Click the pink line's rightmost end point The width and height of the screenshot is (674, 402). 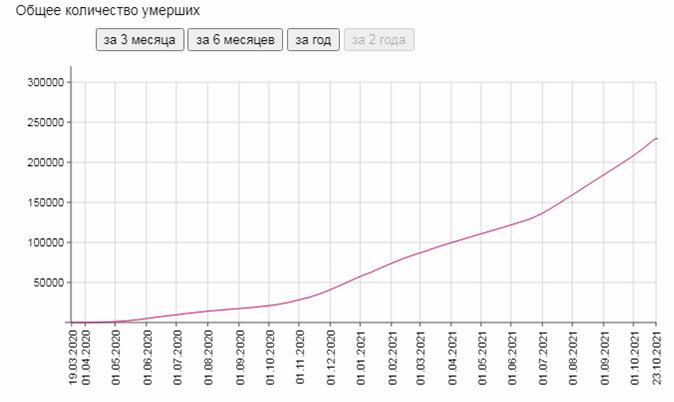tap(656, 138)
